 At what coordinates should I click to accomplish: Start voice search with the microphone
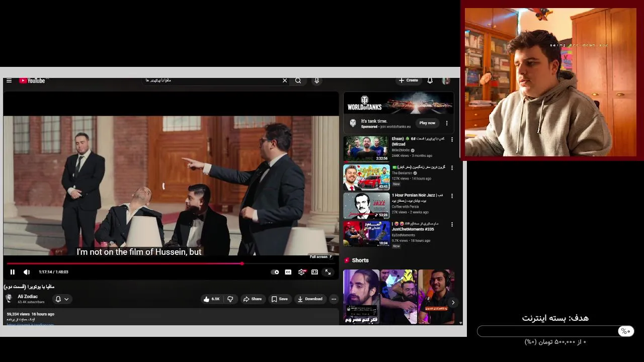pos(316,80)
